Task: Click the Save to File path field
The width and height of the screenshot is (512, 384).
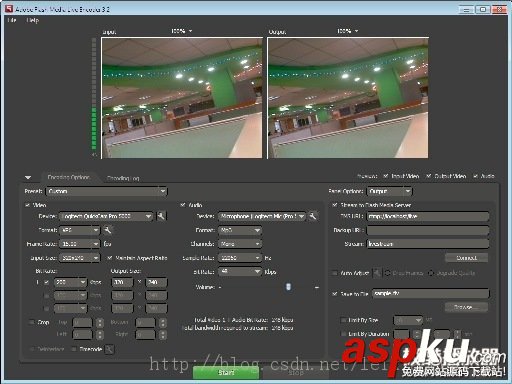Action: pos(431,294)
